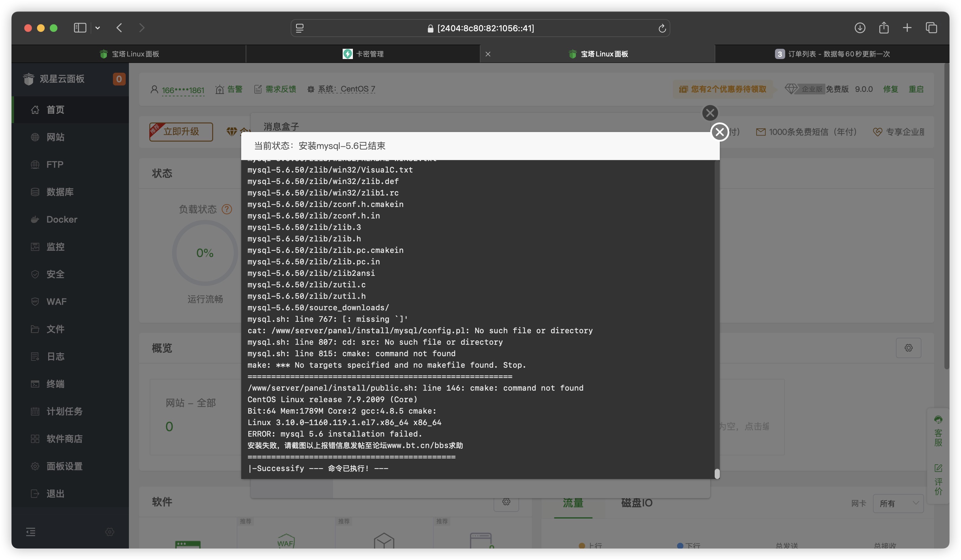Viewport: 961px width, 560px height.
Task: Go back with Safari back arrow
Action: [x=119, y=28]
